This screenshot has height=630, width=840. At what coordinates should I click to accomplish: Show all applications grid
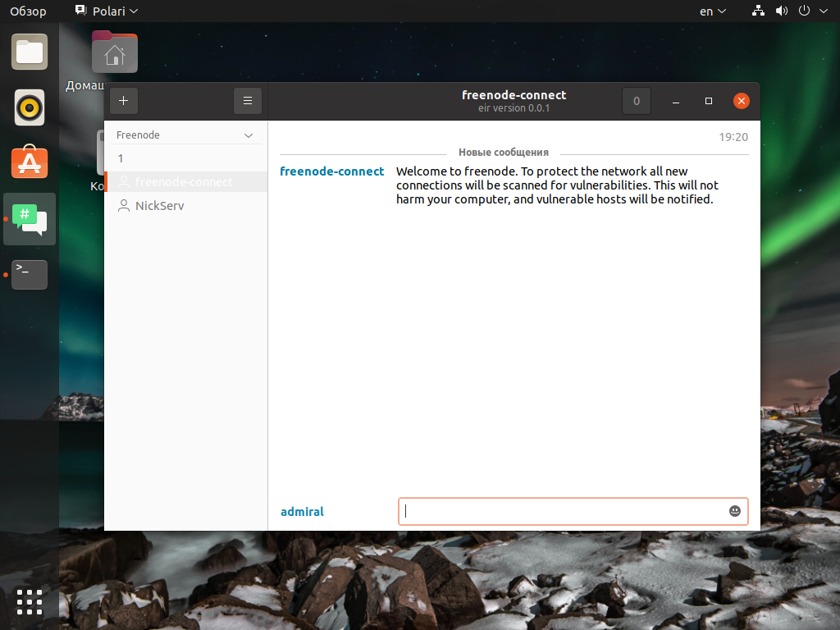(30, 601)
